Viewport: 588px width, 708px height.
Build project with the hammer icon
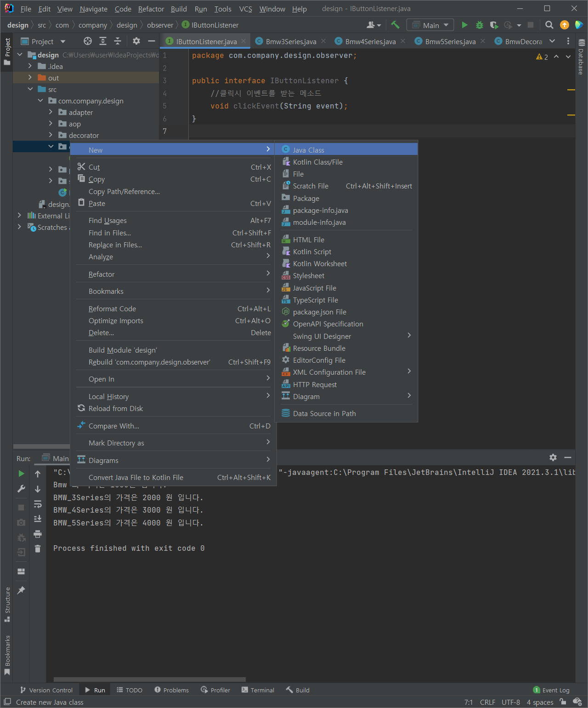395,25
